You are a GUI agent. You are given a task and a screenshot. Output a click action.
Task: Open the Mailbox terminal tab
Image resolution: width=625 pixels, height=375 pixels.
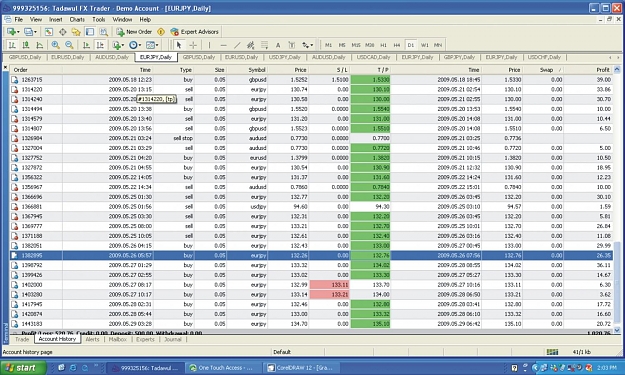tap(118, 340)
